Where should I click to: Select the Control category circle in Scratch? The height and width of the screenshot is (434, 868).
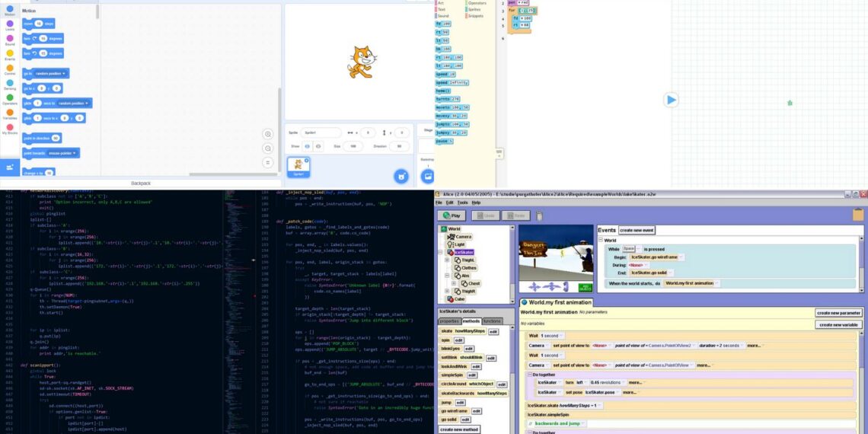coord(9,68)
